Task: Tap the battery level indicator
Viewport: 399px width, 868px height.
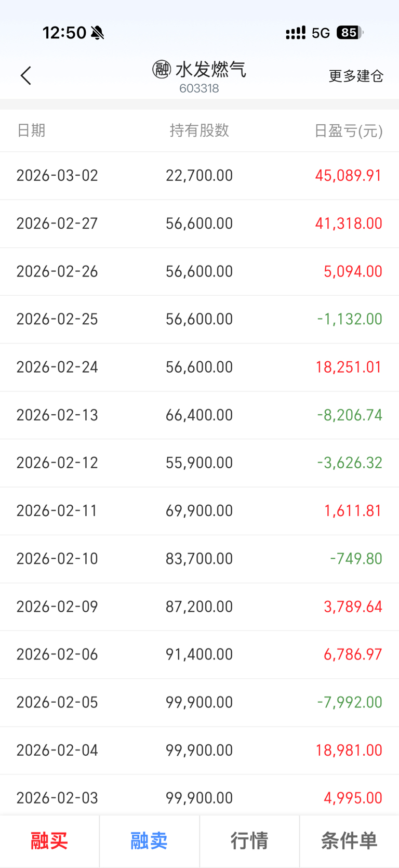Action: [x=350, y=33]
